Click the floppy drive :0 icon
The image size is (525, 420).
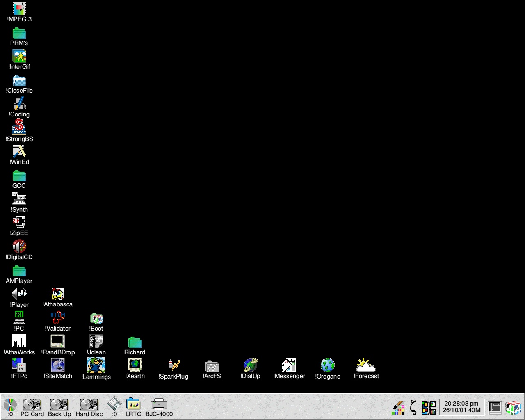(x=114, y=408)
